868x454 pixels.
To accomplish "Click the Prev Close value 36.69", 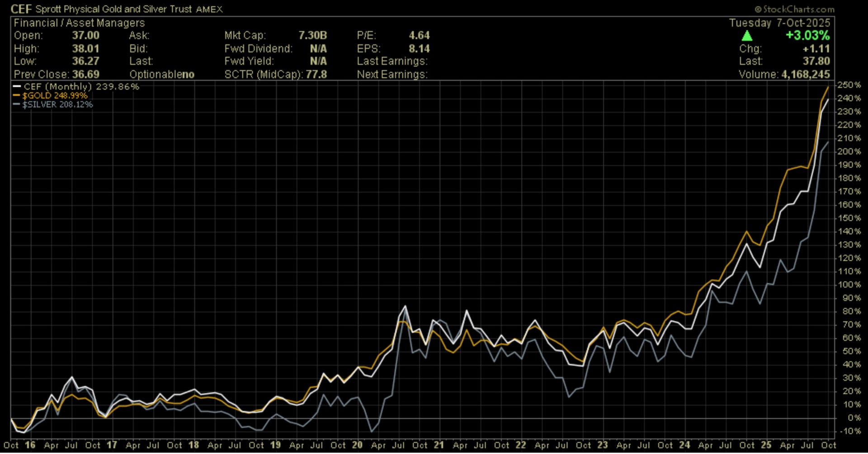I will 85,75.
